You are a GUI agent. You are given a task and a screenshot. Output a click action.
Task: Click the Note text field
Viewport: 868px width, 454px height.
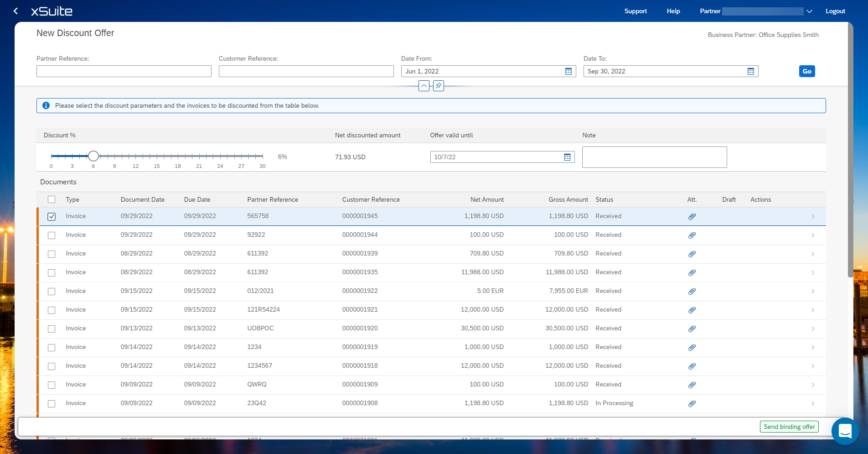[x=654, y=157]
